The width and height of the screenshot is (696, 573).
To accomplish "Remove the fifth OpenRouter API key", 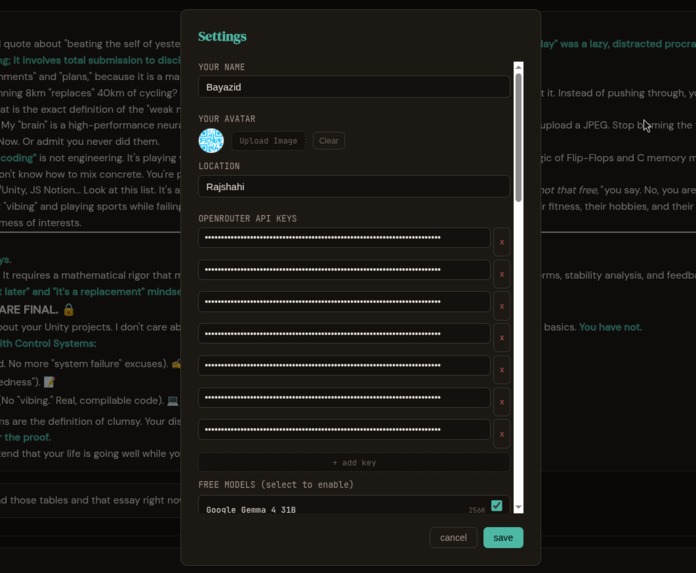I will coord(502,370).
